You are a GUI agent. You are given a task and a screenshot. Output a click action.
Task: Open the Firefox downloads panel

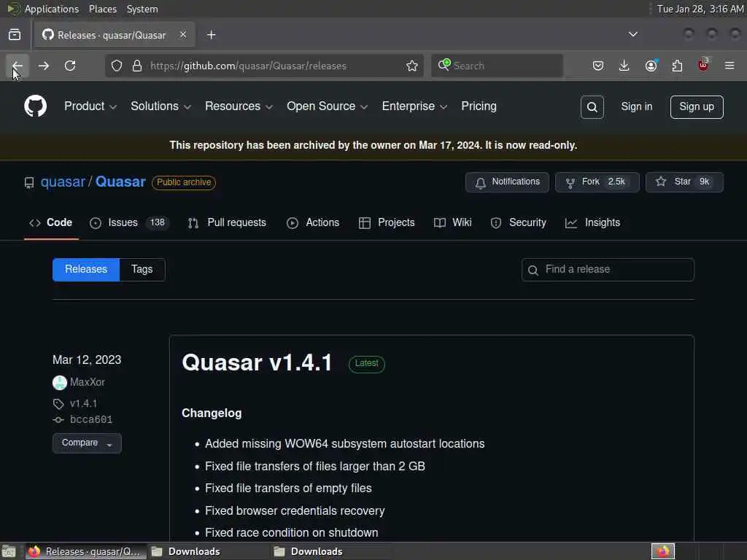(x=624, y=66)
